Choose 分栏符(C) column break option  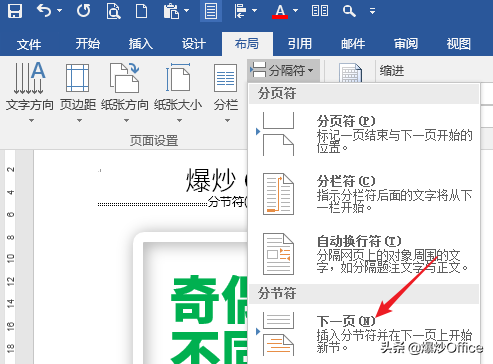[364, 194]
